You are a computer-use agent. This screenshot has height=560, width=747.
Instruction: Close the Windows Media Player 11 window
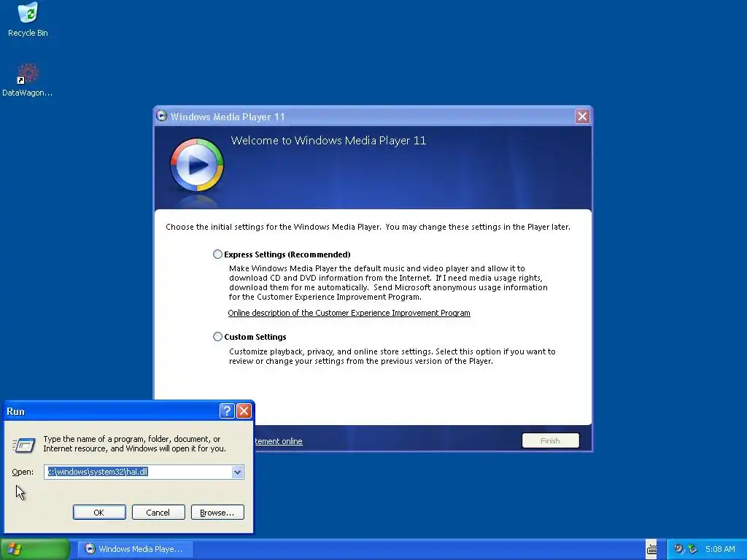(x=581, y=116)
